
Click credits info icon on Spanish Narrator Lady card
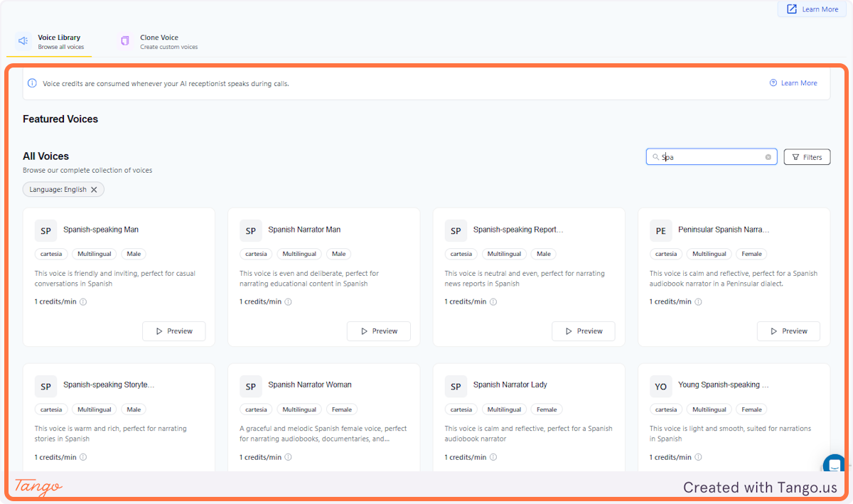point(493,457)
